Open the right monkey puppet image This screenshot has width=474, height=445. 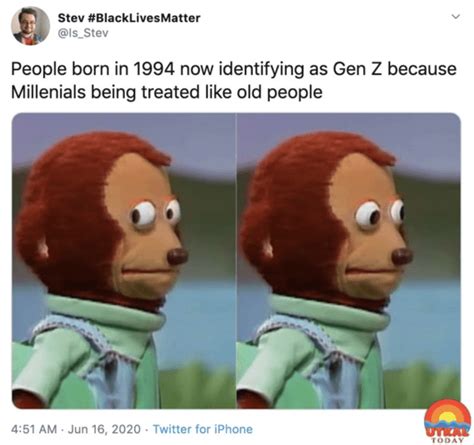[349, 261]
